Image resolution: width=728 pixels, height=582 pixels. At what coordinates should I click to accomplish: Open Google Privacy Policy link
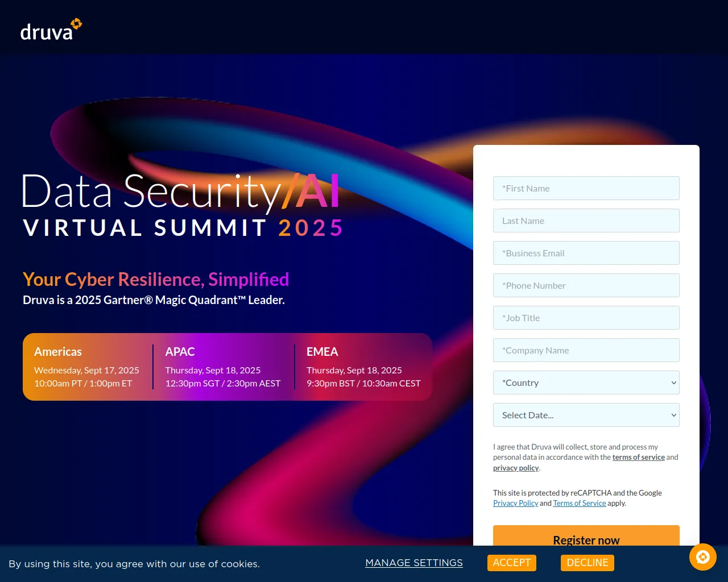click(515, 504)
